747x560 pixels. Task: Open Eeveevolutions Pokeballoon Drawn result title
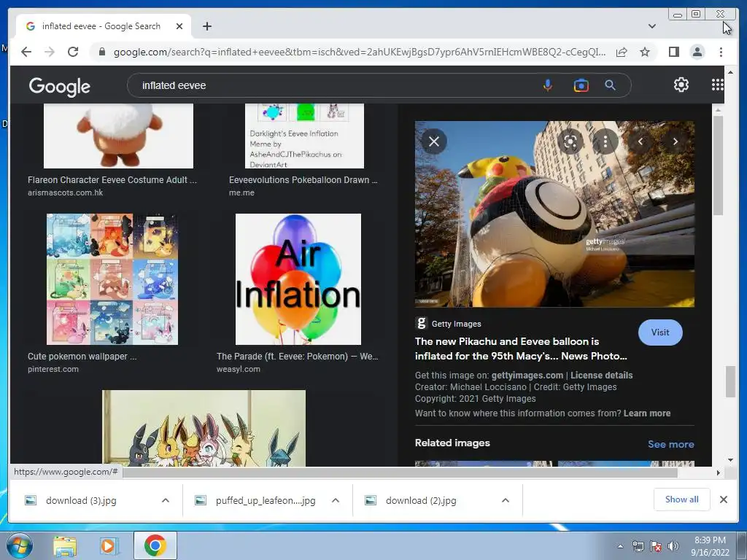[x=303, y=180]
